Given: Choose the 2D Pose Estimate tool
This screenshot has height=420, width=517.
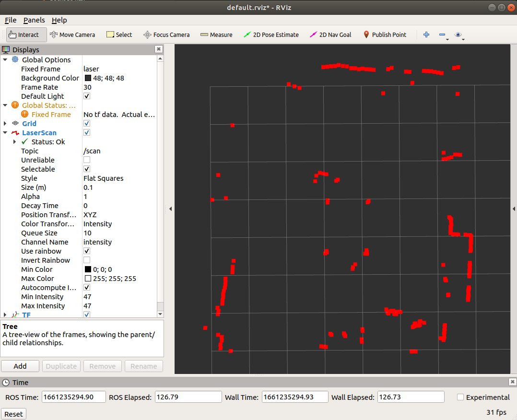Looking at the screenshot, I should (271, 35).
